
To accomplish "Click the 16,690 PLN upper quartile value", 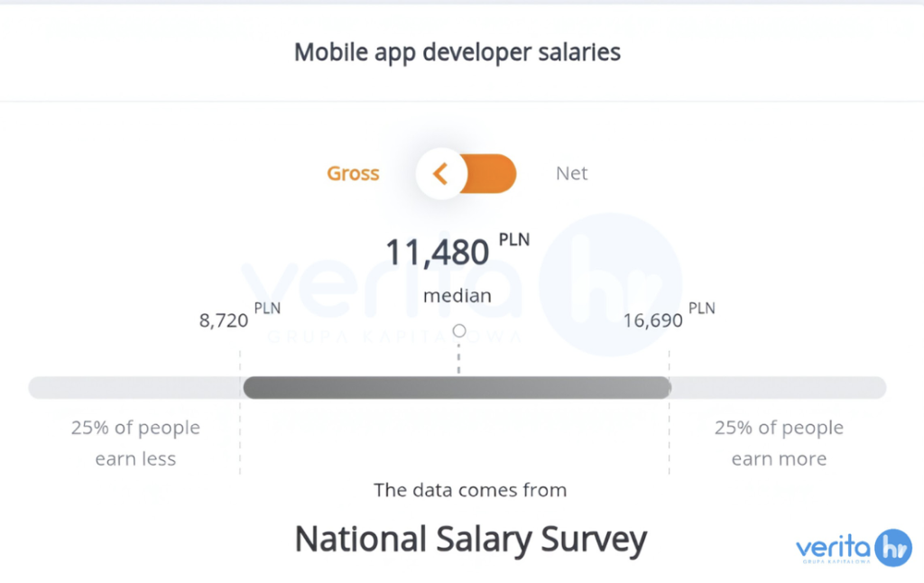I will point(653,319).
